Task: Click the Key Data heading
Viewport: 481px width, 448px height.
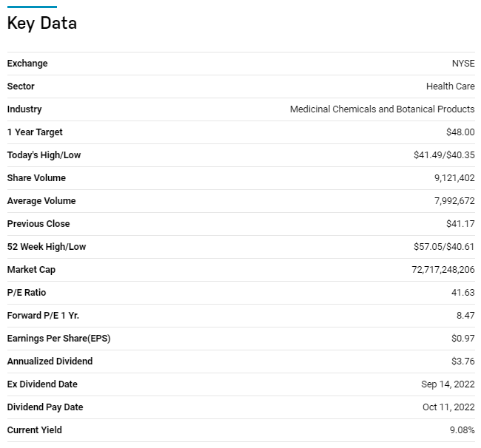Action: [42, 23]
